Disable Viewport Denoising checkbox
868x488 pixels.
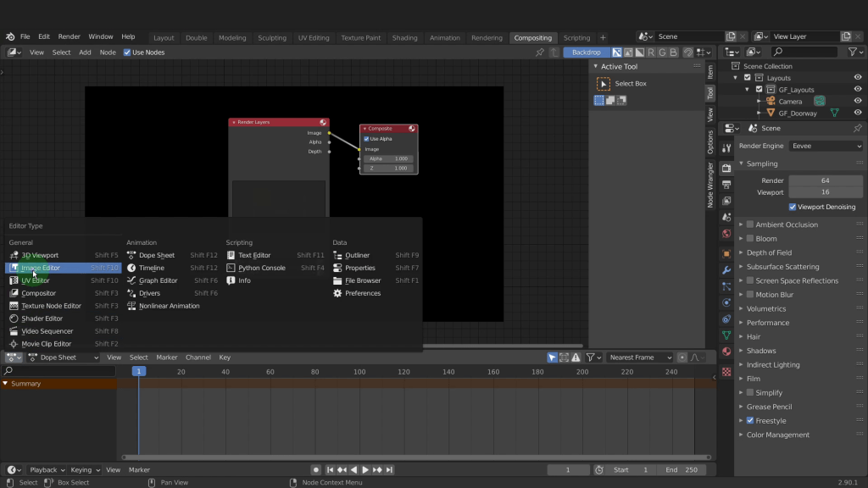pos(793,207)
